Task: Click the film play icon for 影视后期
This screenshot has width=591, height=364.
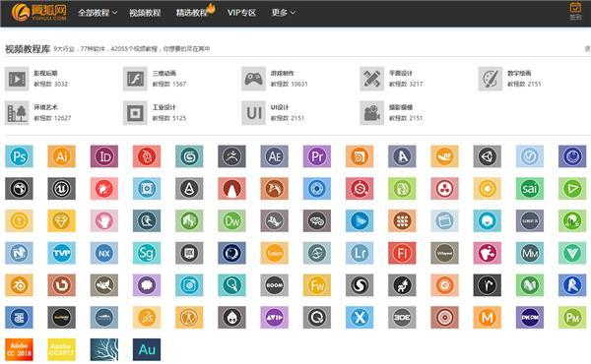Action: (17, 79)
